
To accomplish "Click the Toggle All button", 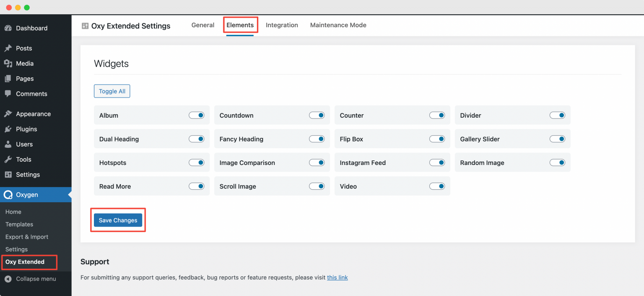I will (x=112, y=91).
